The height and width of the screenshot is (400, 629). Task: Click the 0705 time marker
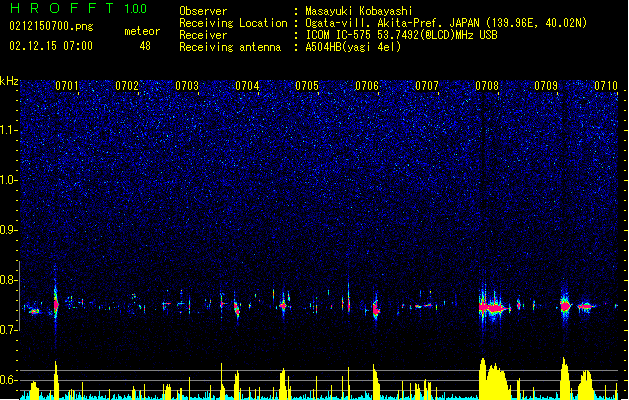307,86
